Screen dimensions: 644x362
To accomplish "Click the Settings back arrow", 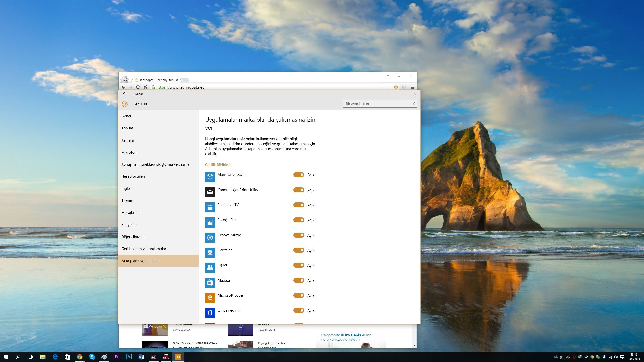I will click(x=125, y=94).
